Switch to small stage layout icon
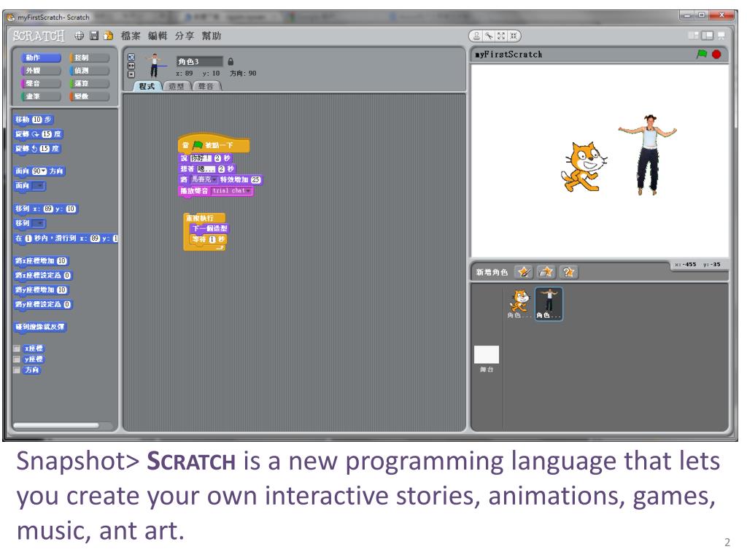Image resolution: width=747 pixels, height=560 pixels. pos(694,36)
